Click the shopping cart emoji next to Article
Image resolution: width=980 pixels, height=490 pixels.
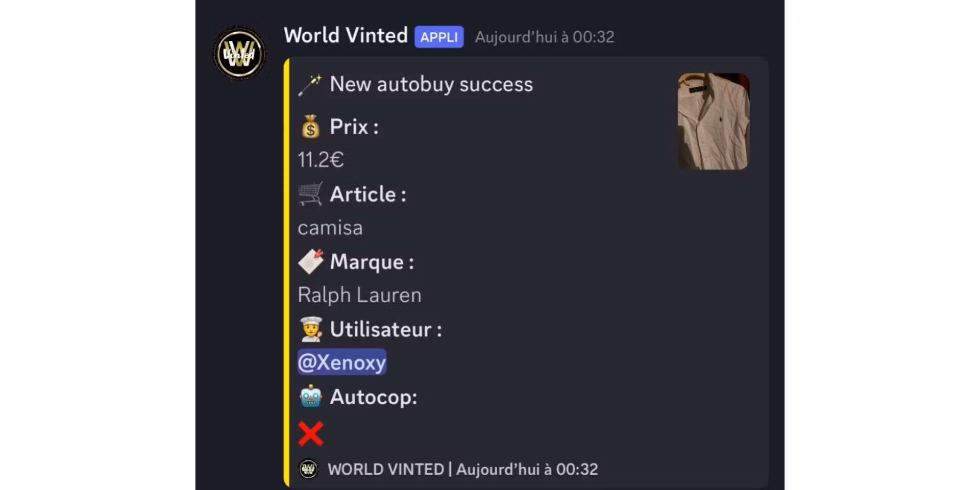(310, 194)
